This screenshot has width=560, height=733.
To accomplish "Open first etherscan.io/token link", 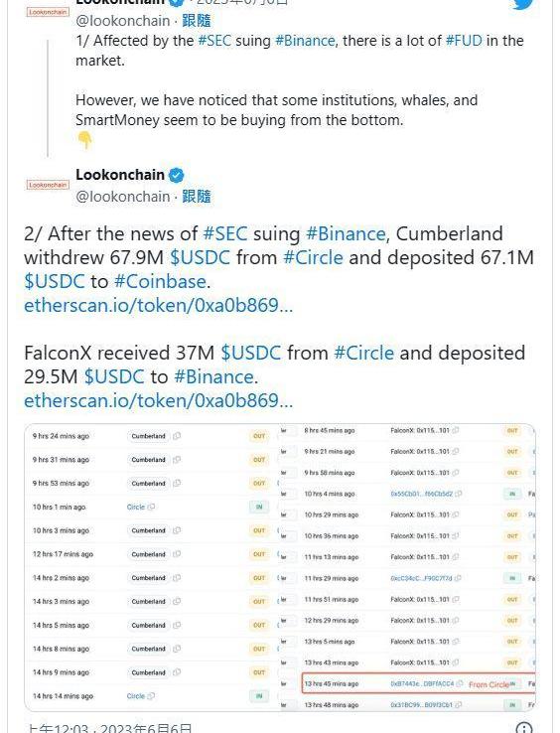I will [159, 305].
